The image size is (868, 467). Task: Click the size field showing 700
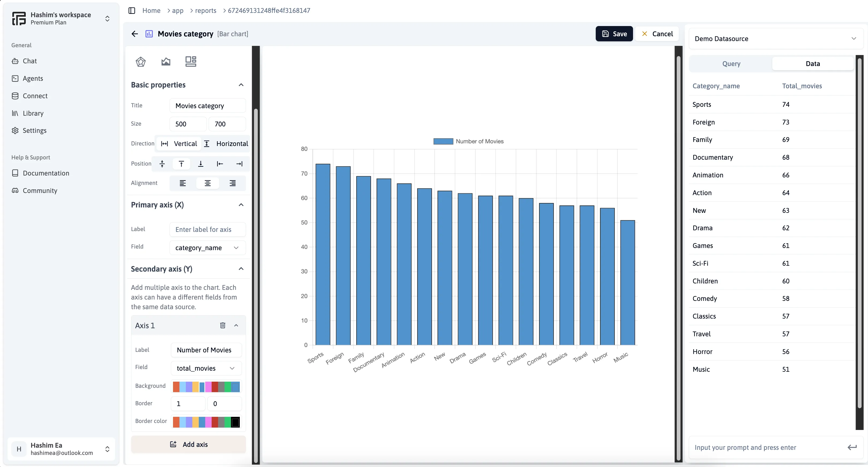pos(227,124)
